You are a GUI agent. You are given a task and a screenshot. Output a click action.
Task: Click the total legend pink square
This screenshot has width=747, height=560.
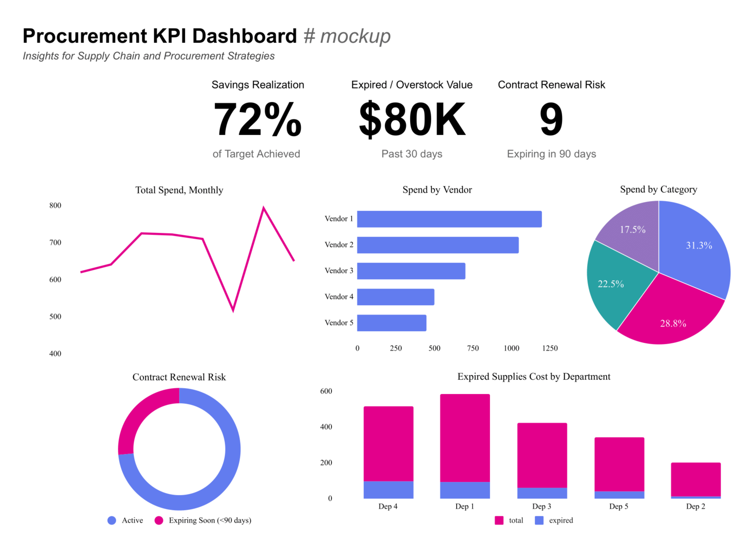(499, 521)
